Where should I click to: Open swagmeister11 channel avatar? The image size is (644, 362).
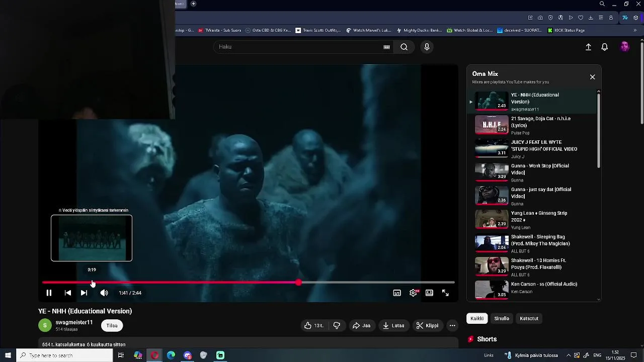45,325
